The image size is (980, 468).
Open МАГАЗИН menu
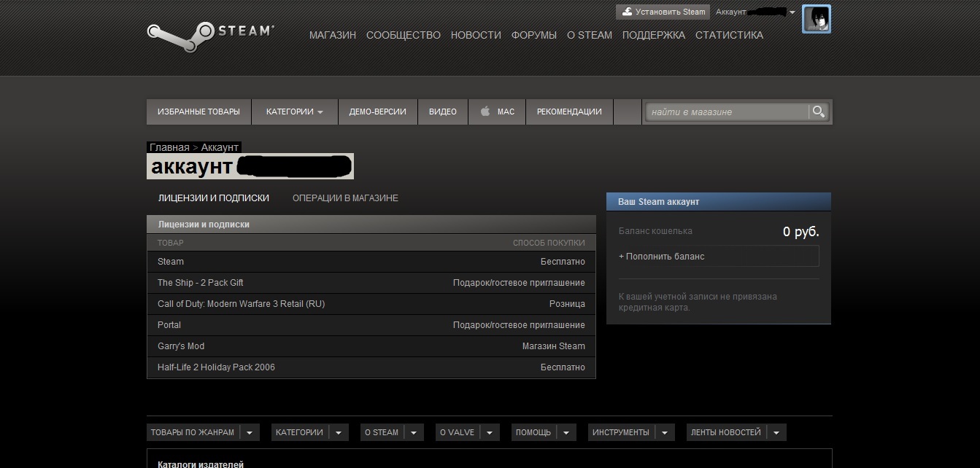[x=333, y=35]
